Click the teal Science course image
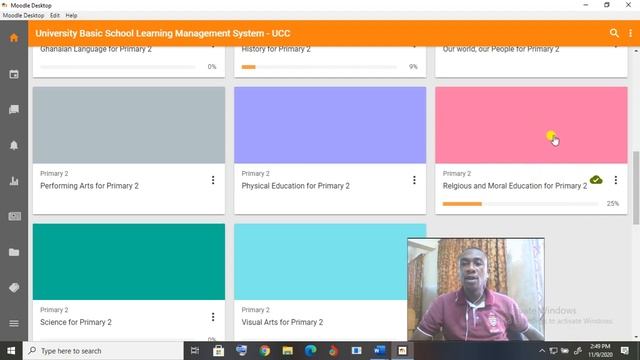The height and width of the screenshot is (360, 640). (x=129, y=262)
